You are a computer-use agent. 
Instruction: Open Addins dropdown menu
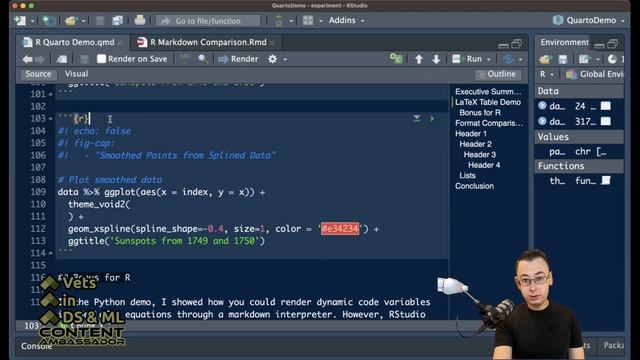347,20
